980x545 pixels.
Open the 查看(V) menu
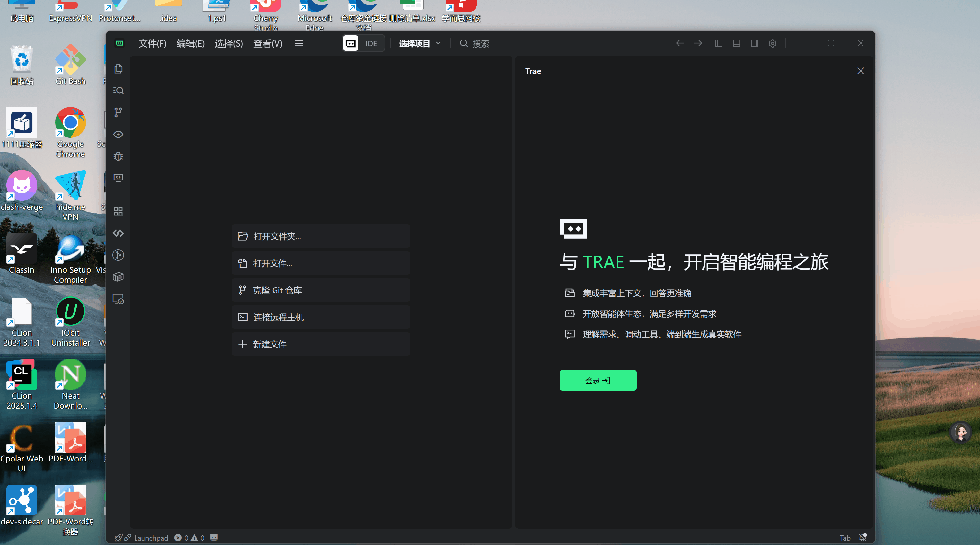[x=268, y=43]
